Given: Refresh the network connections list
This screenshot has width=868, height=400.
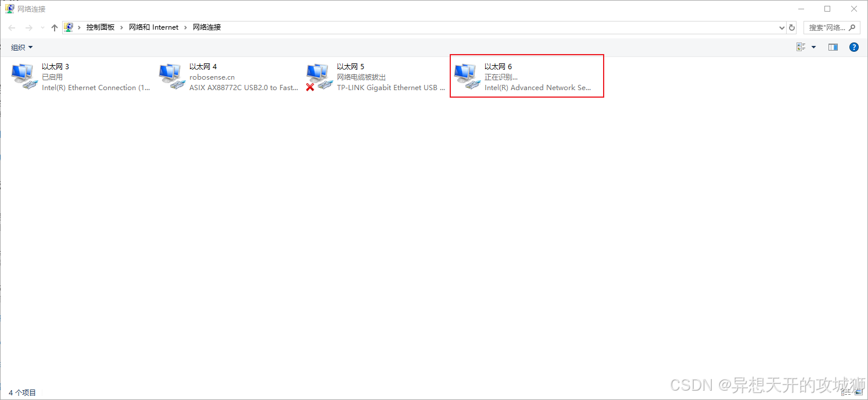Looking at the screenshot, I should click(792, 27).
